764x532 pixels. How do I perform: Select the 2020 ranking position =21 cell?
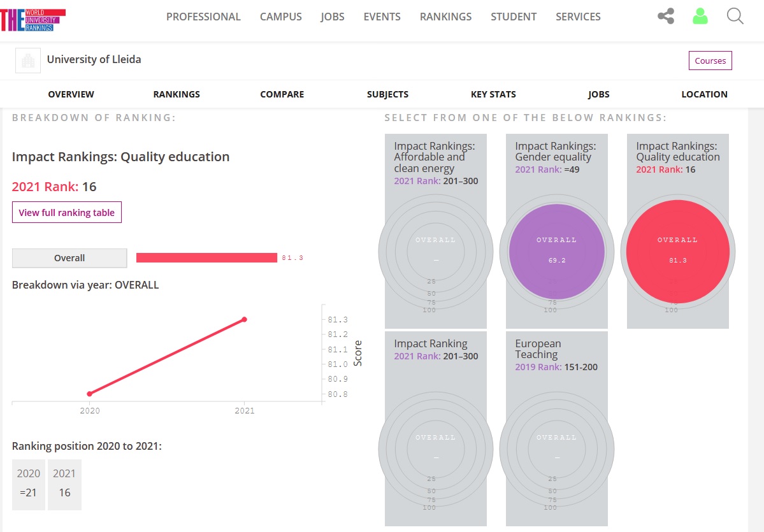[x=28, y=485]
